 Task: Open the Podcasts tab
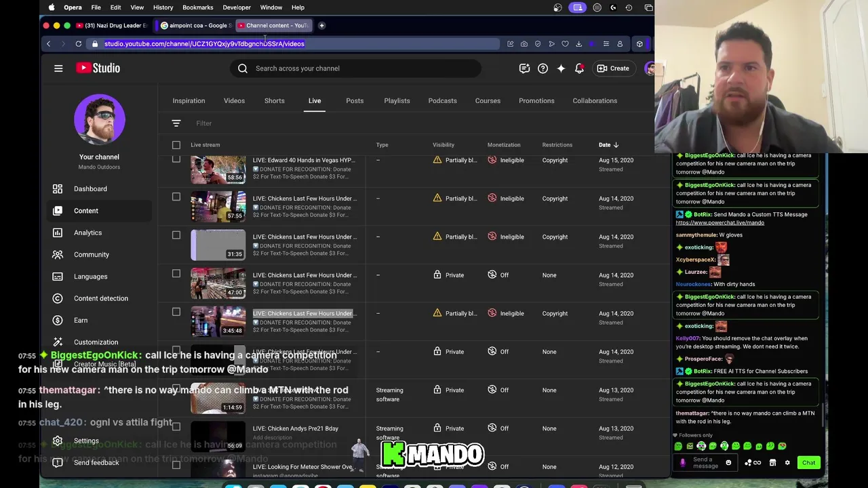(442, 101)
